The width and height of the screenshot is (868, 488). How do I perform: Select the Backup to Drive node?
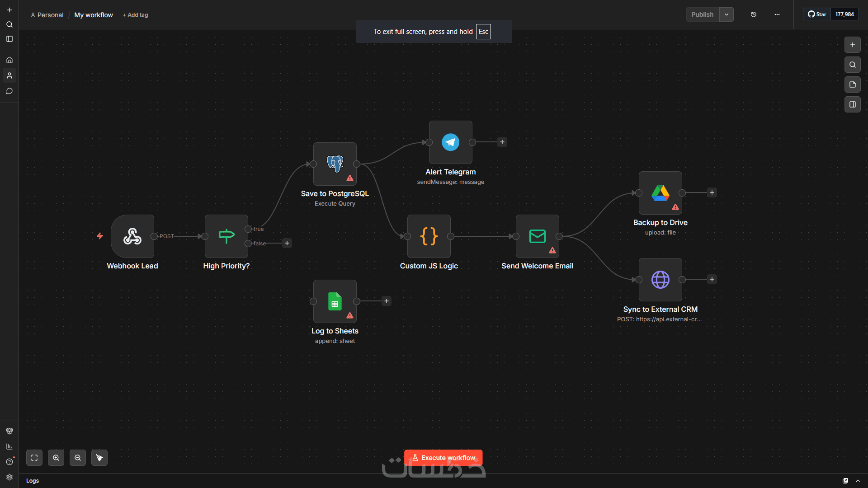click(x=660, y=193)
